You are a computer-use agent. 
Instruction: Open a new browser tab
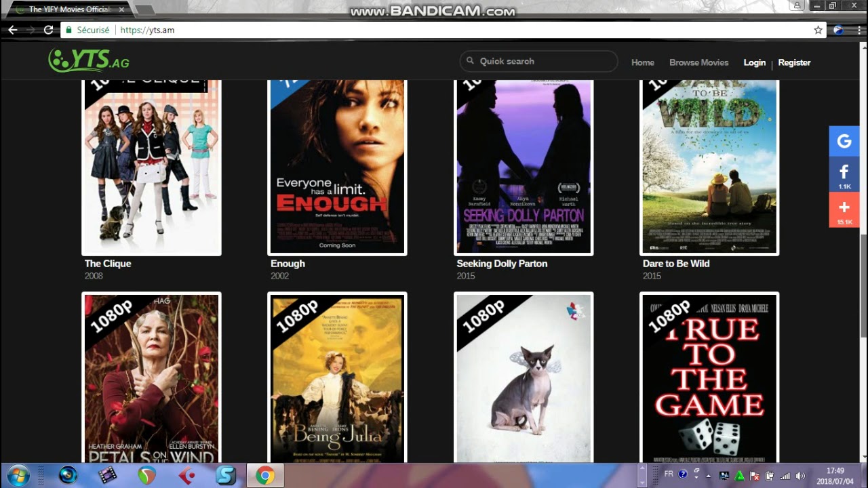coord(144,10)
